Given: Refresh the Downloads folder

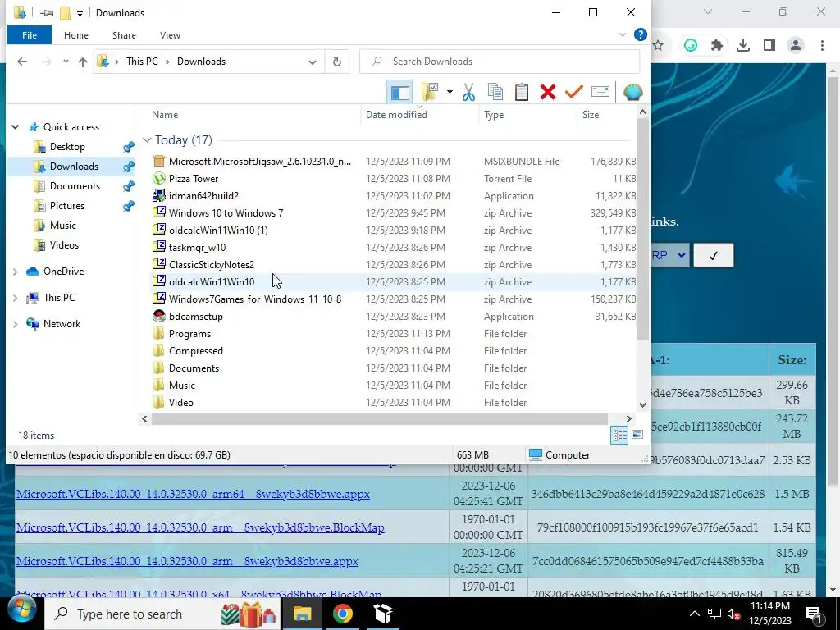Looking at the screenshot, I should [x=337, y=62].
